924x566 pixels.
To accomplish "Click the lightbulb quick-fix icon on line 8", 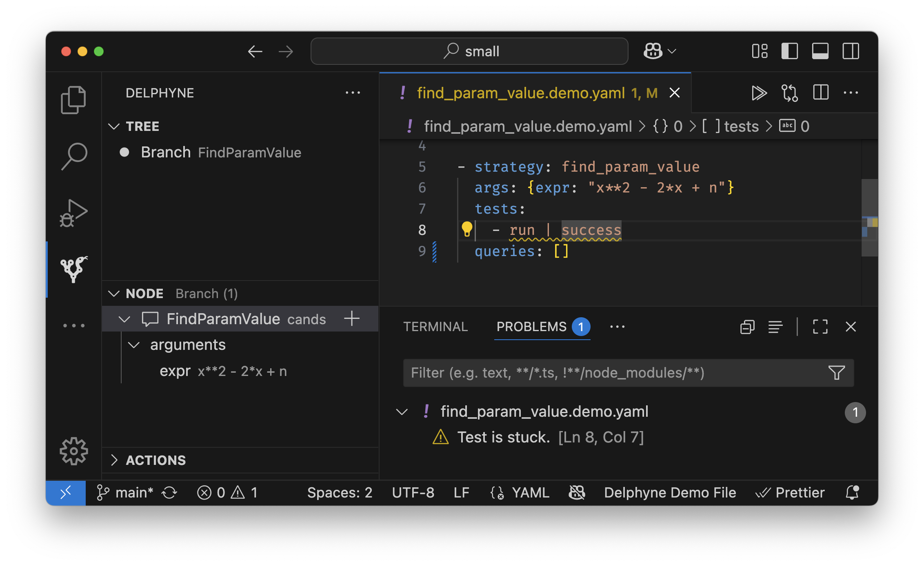I will (x=466, y=229).
